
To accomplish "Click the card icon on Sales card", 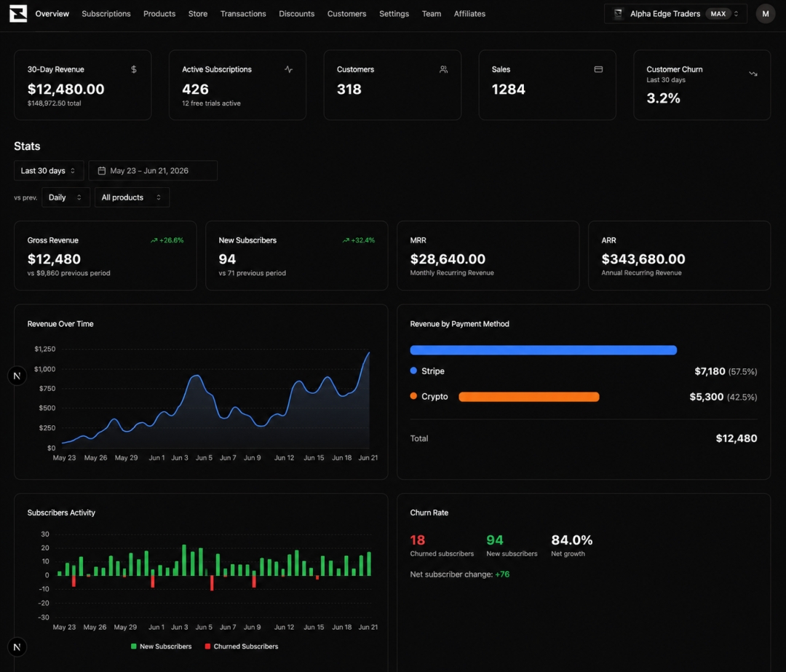I will point(598,69).
